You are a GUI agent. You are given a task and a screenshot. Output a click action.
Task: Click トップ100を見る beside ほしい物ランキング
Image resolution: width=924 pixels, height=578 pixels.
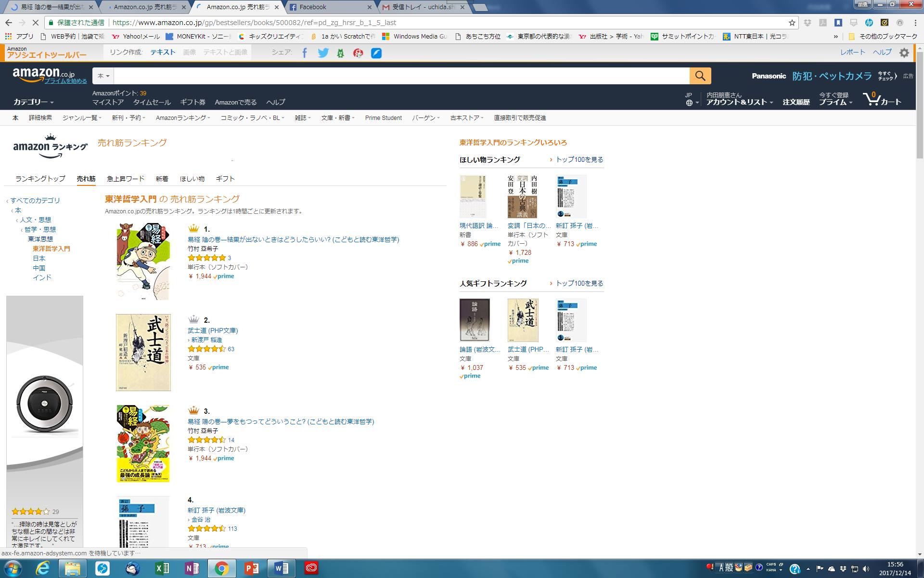(x=579, y=159)
